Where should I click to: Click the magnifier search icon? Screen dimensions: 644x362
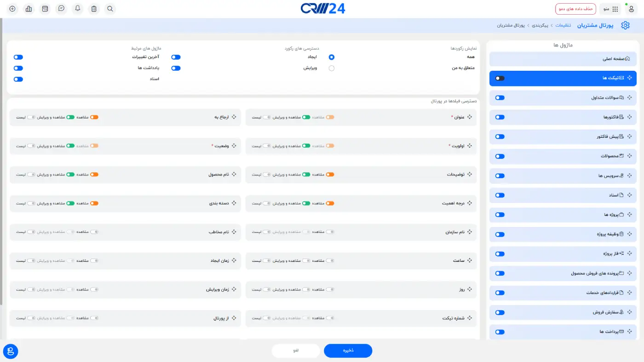click(x=110, y=9)
